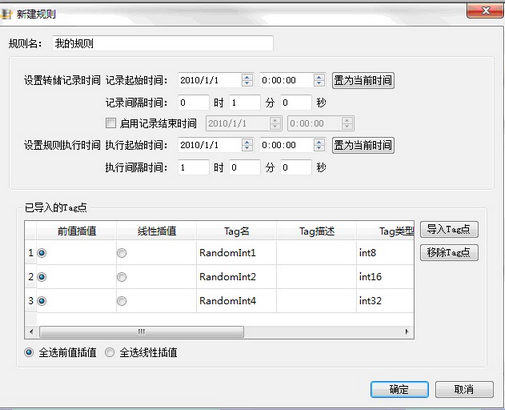Click the 移除Tag点 button
This screenshot has width=505, height=410.
click(x=449, y=253)
